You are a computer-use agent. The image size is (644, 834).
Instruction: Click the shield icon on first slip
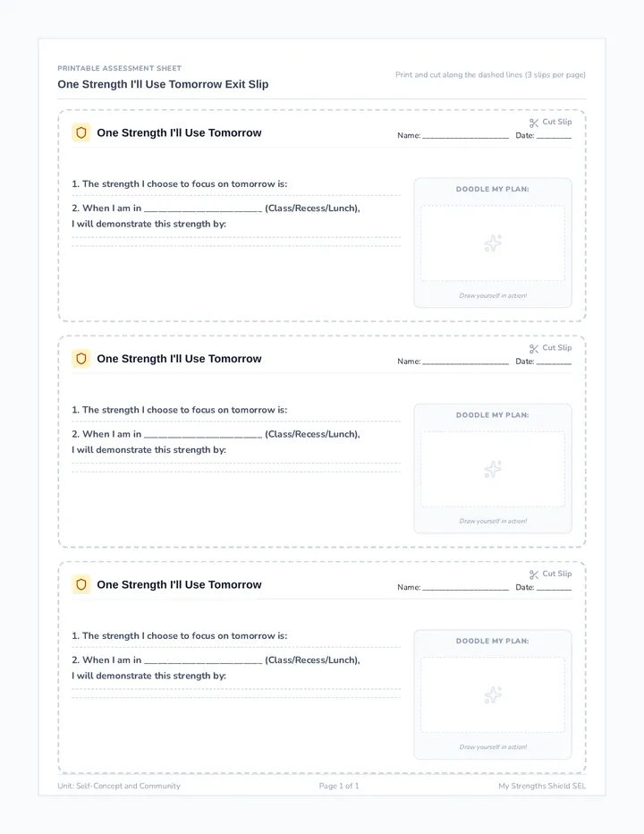tap(80, 132)
